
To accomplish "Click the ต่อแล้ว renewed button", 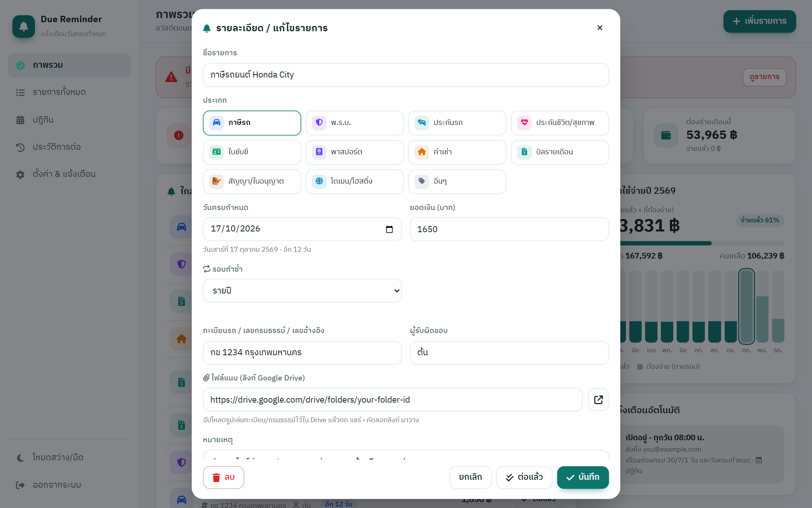I will pyautogui.click(x=524, y=478).
